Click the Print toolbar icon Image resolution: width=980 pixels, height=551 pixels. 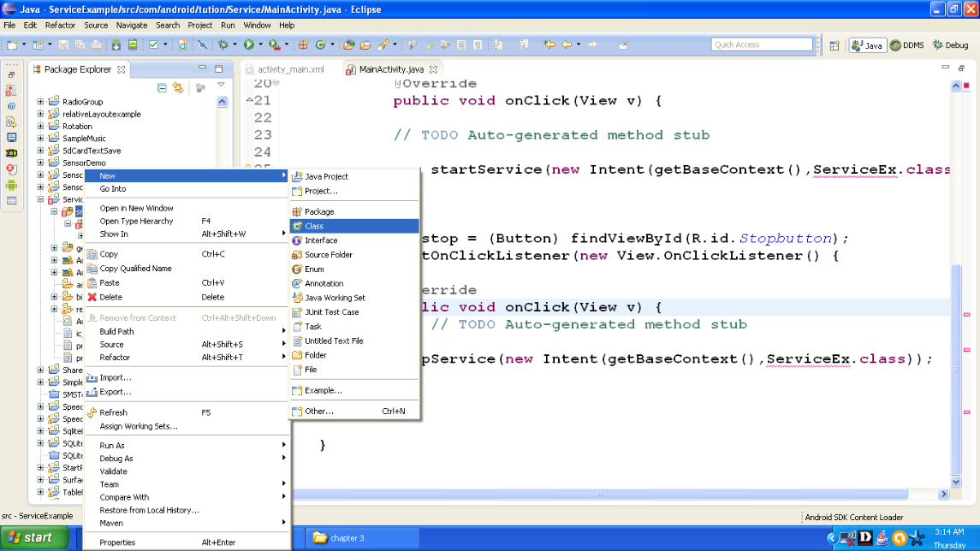coord(96,43)
